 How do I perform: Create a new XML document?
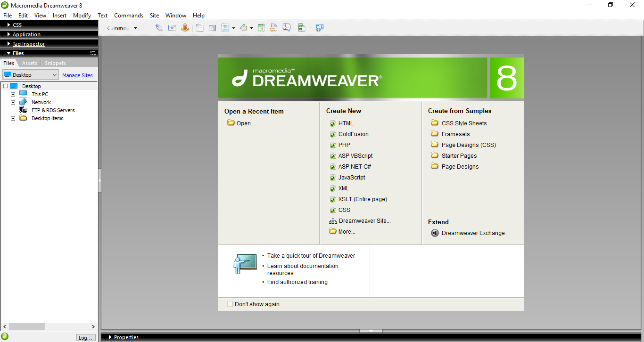coord(339,188)
